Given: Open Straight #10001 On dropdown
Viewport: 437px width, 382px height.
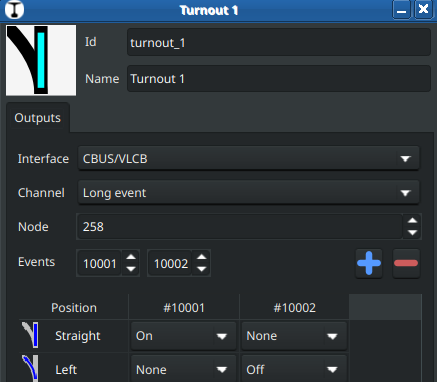Looking at the screenshot, I should (183, 336).
